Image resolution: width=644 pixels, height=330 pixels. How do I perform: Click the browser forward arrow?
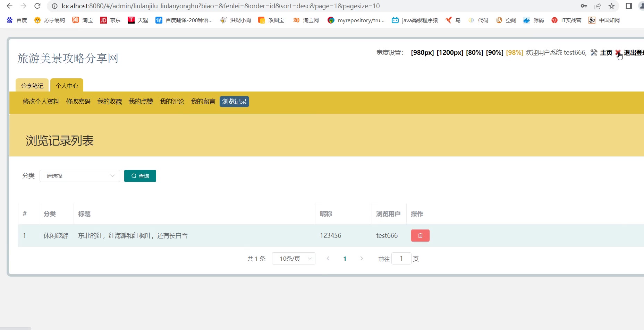(x=23, y=6)
